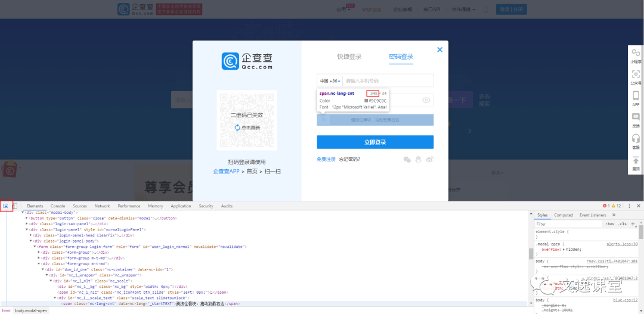Viewport: 644px width, 314px height.
Task: Click the yellow warning count indicator
Action: pos(617,206)
